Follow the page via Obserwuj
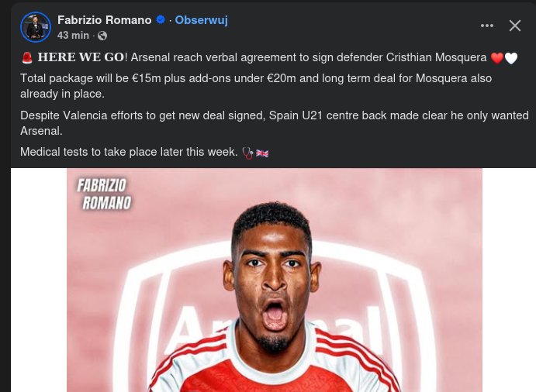This screenshot has height=392, width=536. pyautogui.click(x=201, y=20)
